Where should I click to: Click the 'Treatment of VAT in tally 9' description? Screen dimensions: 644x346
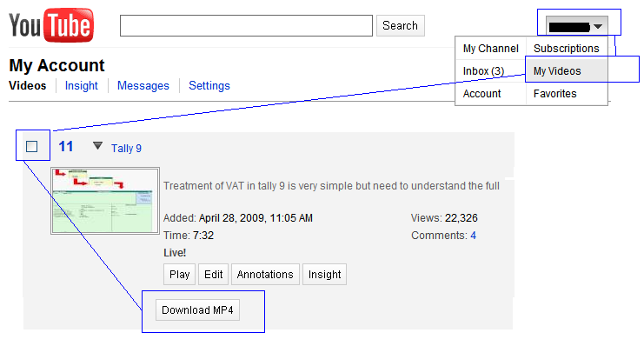pos(331,186)
